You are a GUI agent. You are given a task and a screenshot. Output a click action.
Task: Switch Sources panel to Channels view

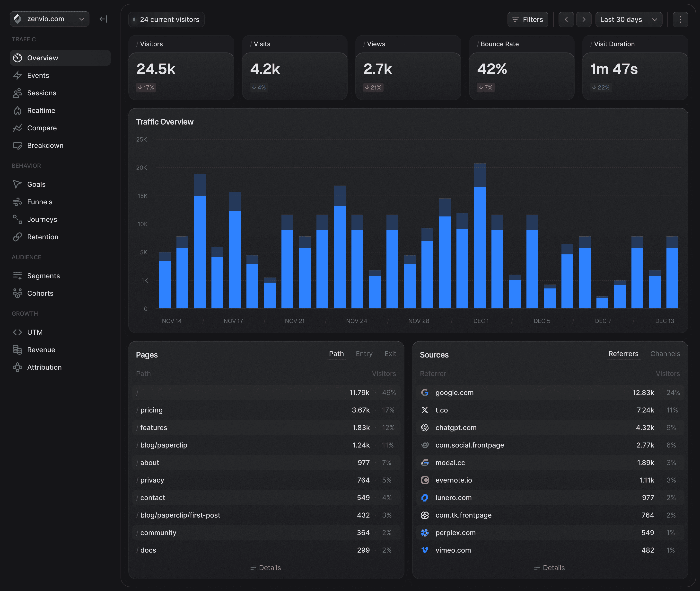click(x=665, y=354)
